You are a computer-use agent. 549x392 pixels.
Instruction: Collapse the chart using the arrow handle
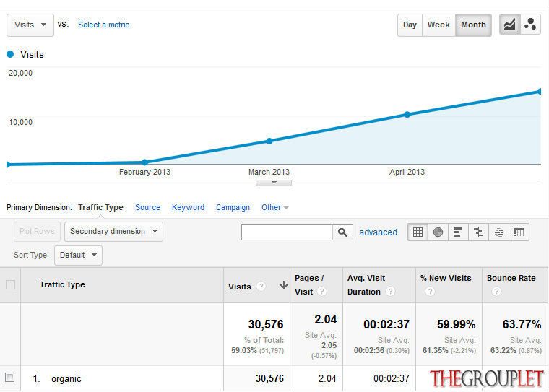click(x=274, y=183)
